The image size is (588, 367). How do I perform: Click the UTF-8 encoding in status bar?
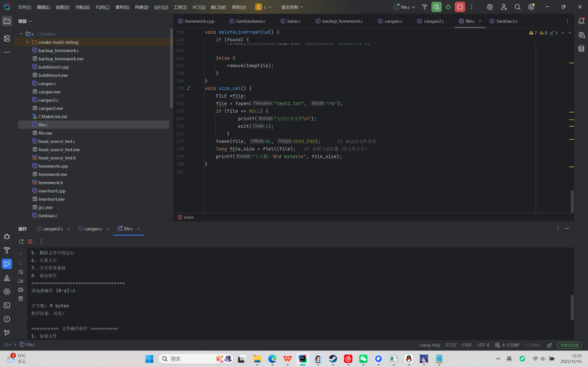pyautogui.click(x=483, y=345)
